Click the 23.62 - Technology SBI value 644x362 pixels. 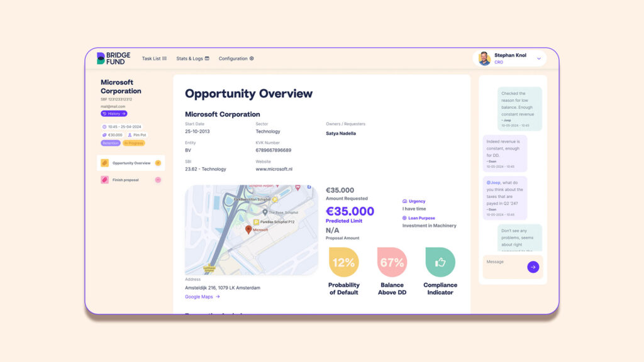click(x=206, y=169)
